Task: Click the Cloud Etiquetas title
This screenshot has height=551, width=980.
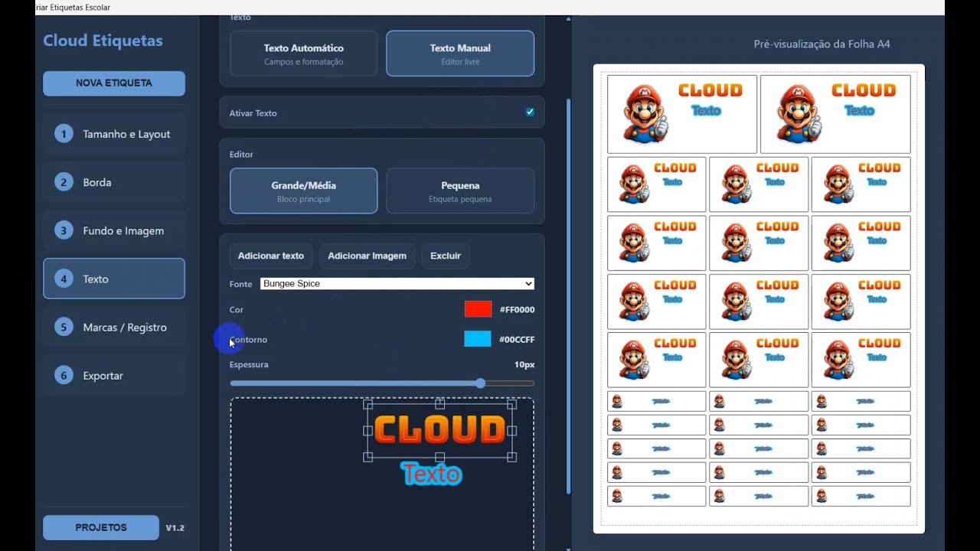Action: (x=103, y=41)
